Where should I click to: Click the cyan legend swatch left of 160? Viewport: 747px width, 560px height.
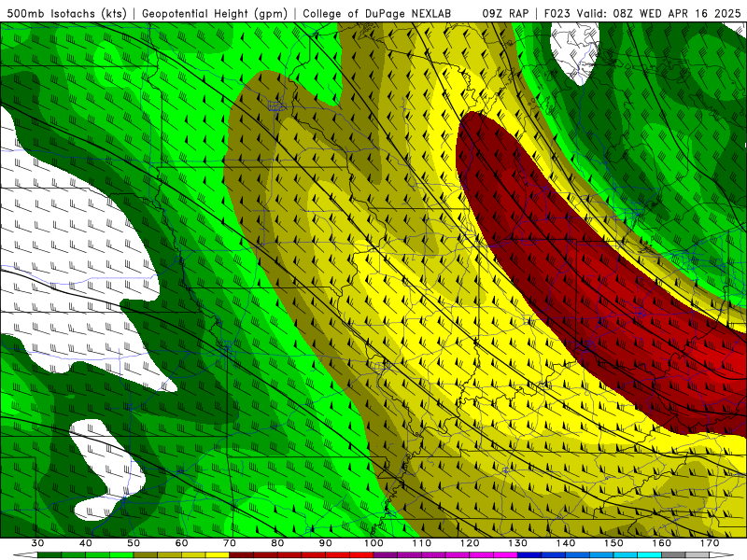coord(650,555)
